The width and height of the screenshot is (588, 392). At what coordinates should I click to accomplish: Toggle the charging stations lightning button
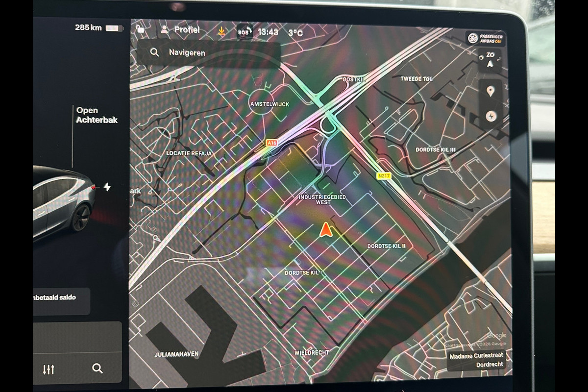[x=490, y=116]
